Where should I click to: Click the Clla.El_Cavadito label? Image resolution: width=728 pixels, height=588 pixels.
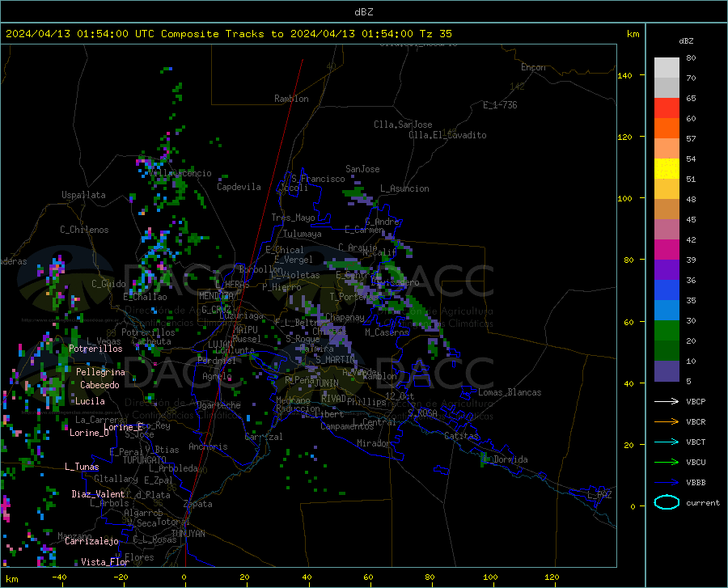pos(447,135)
